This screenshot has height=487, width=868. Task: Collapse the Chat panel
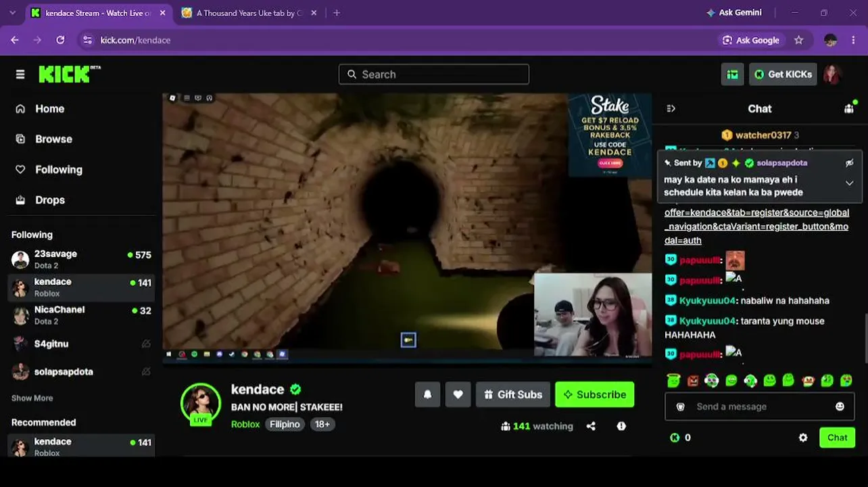click(x=671, y=109)
